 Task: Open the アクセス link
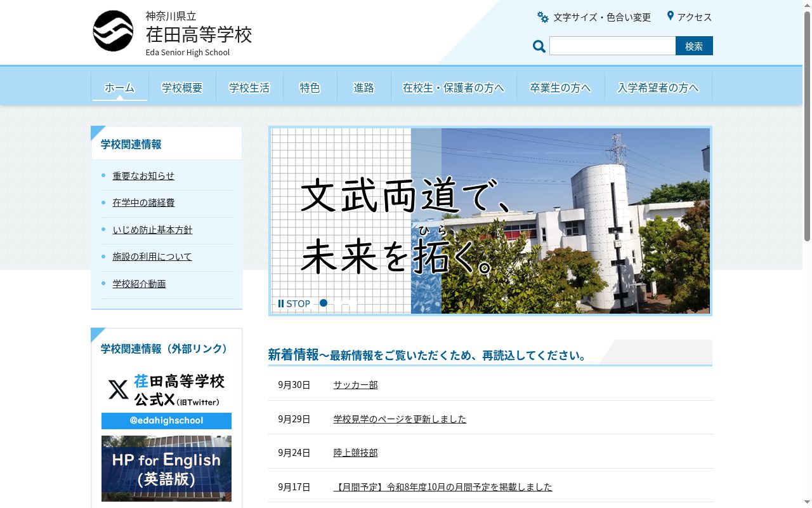coord(695,17)
